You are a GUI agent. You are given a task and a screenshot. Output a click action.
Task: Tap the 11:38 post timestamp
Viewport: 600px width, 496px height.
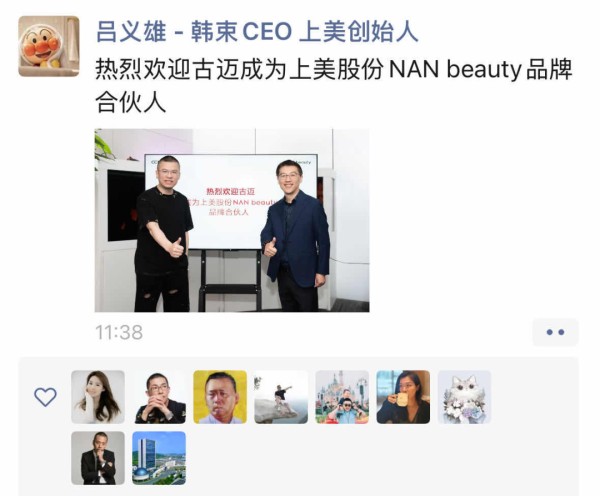tap(119, 332)
